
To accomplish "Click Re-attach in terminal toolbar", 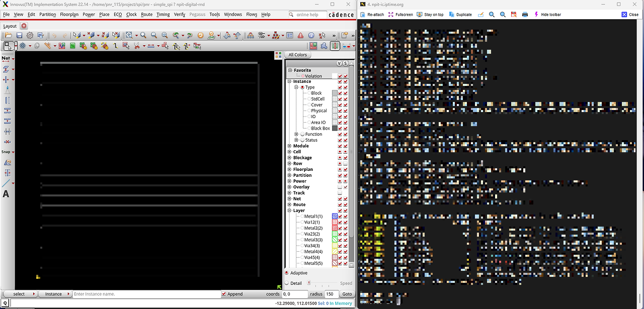I will (x=372, y=15).
